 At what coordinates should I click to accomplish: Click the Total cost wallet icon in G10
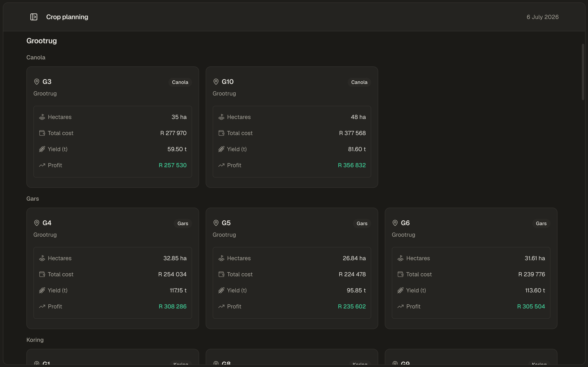tap(221, 133)
